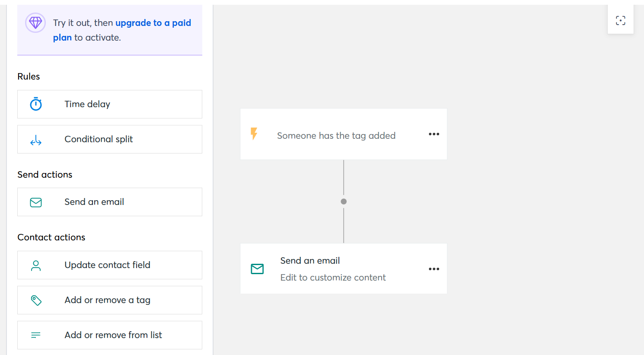Viewport: 644px width, 355px height.
Task: Open the trigger step's three-dot menu
Action: pyautogui.click(x=434, y=134)
